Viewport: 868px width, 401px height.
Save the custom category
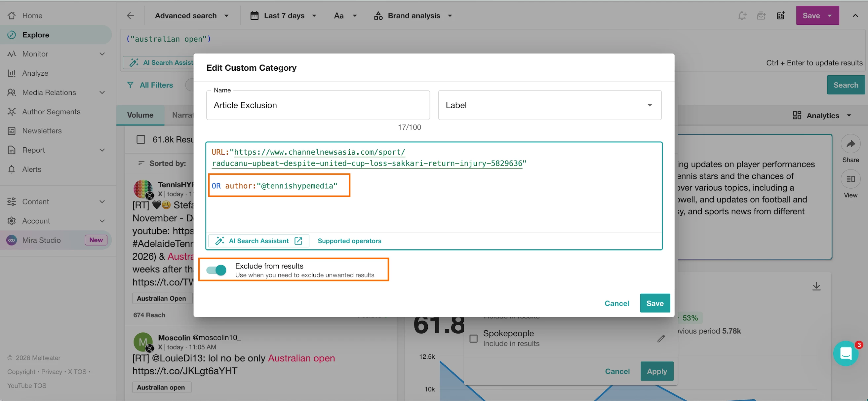[x=655, y=303]
